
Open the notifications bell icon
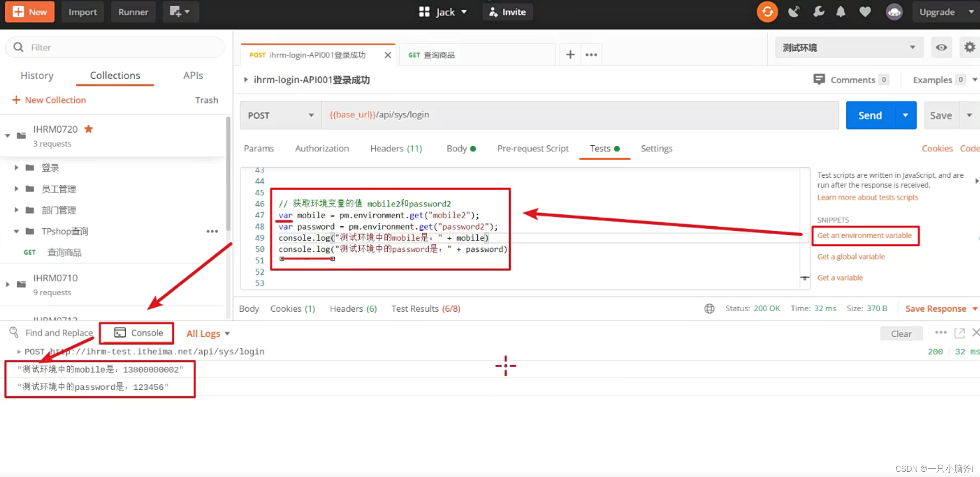coord(841,12)
